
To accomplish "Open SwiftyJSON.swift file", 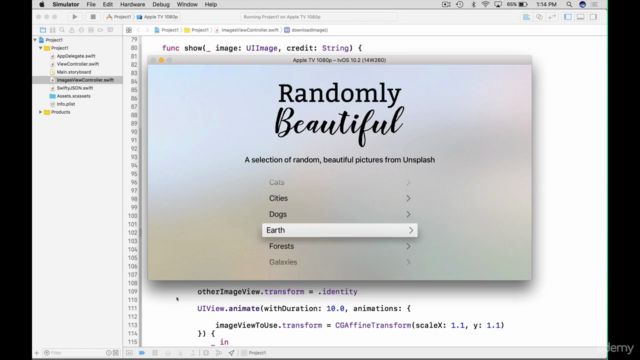I will point(75,88).
